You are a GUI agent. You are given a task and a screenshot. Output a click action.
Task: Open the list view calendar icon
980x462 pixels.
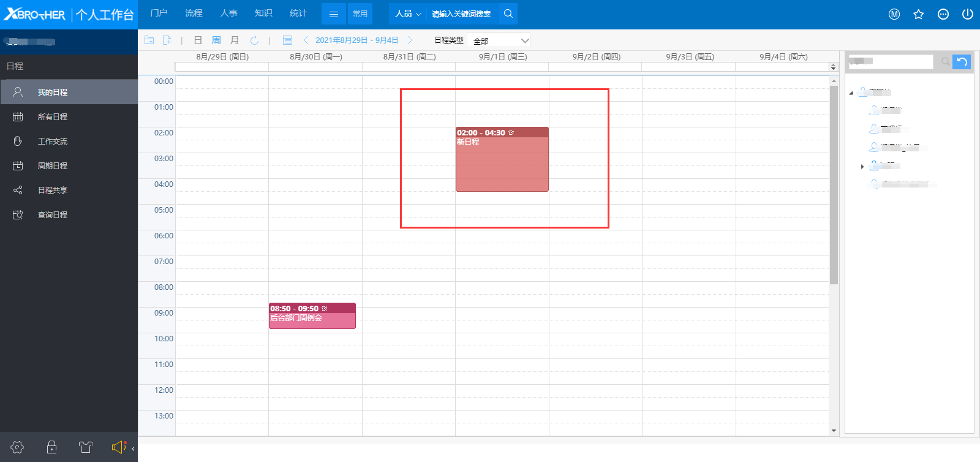pos(287,40)
